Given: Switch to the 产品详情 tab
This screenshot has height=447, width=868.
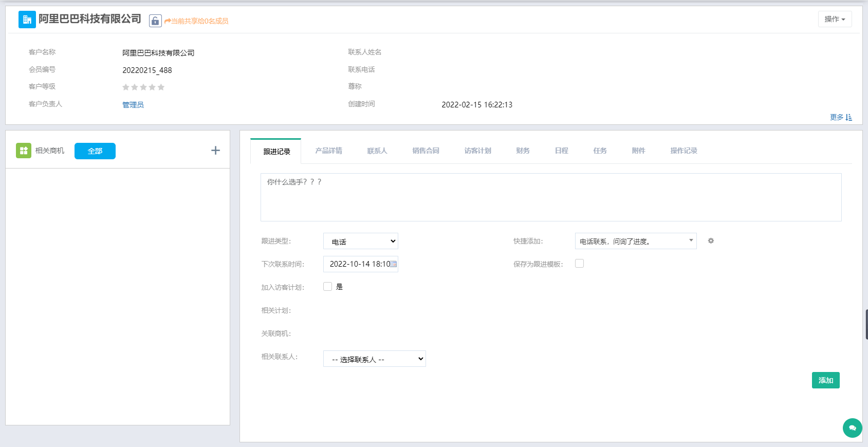Looking at the screenshot, I should [x=329, y=151].
